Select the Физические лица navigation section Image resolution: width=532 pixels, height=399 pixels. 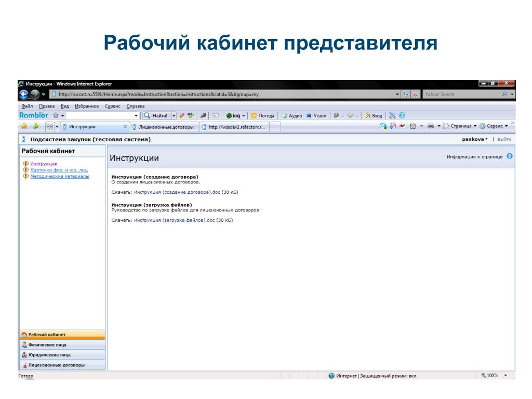(x=62, y=345)
